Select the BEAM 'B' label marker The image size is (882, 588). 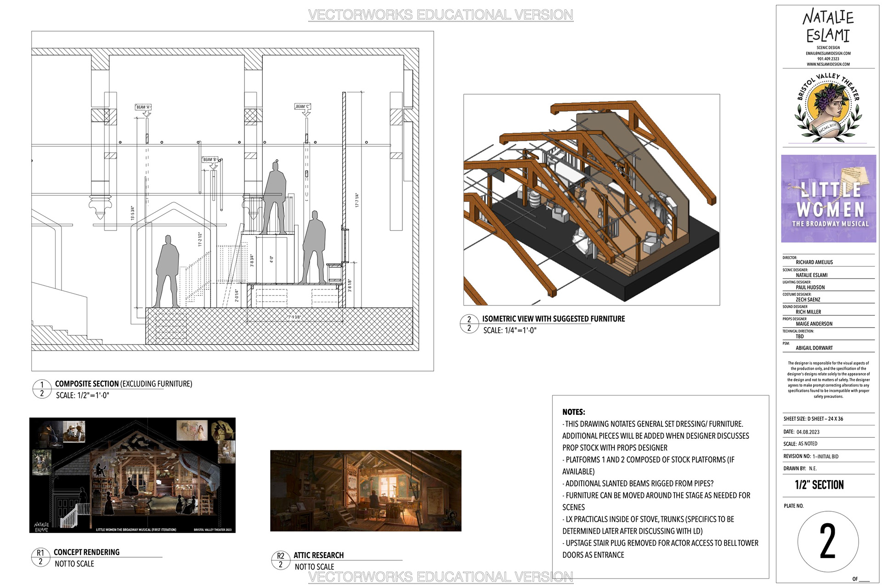point(209,160)
